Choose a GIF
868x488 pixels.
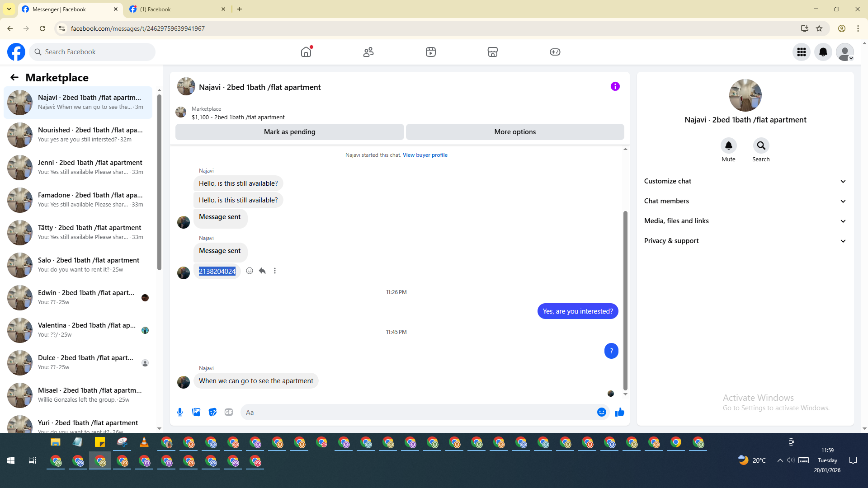[229, 412]
